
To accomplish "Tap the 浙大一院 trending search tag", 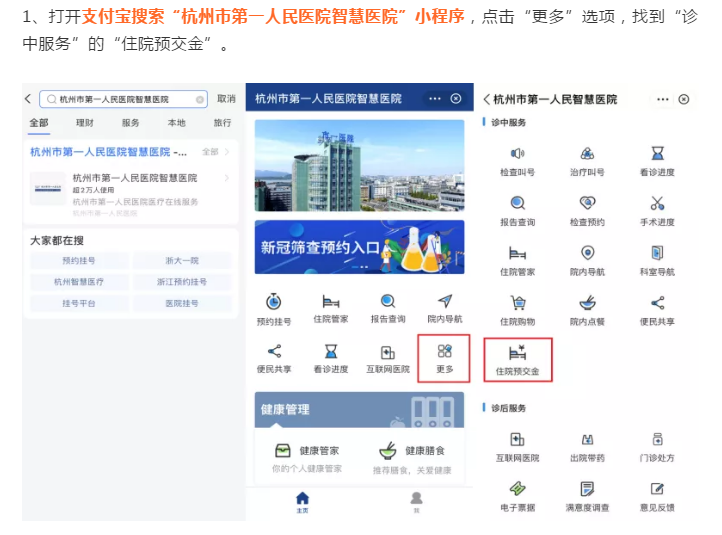I will (182, 261).
